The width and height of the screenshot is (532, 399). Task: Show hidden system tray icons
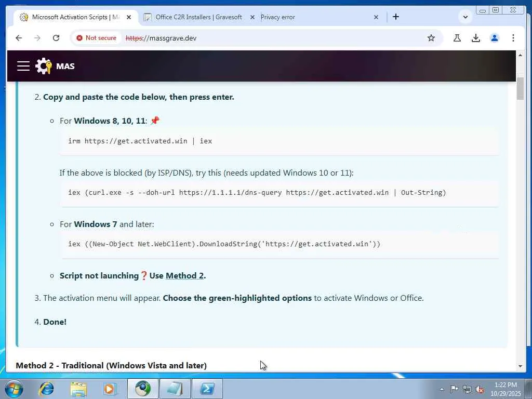442,389
